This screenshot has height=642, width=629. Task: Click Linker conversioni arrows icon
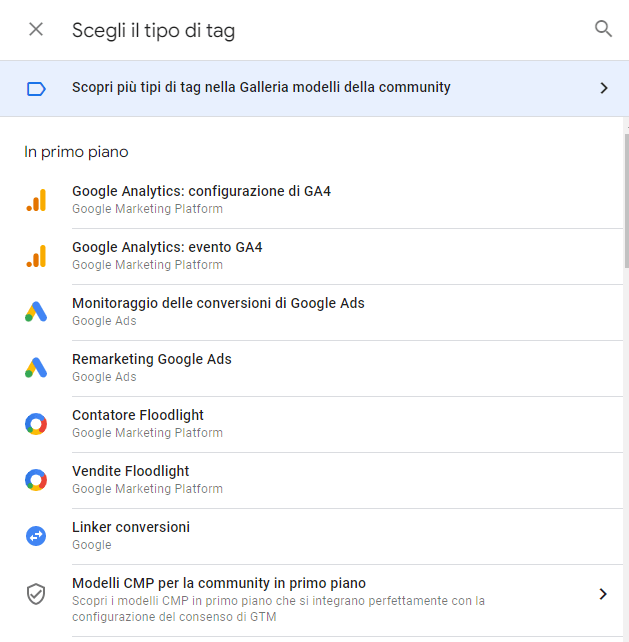tap(36, 536)
